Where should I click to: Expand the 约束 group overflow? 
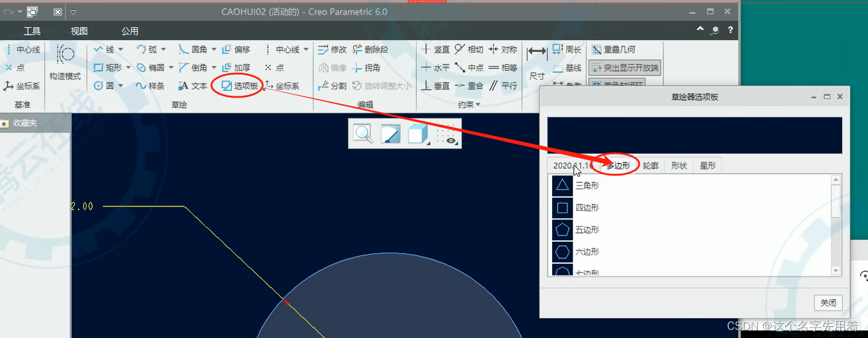(469, 105)
